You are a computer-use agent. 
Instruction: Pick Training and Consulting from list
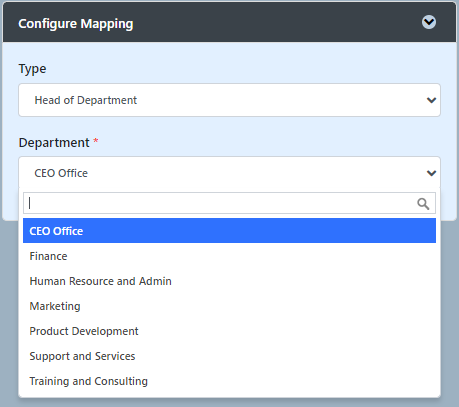pos(229,381)
